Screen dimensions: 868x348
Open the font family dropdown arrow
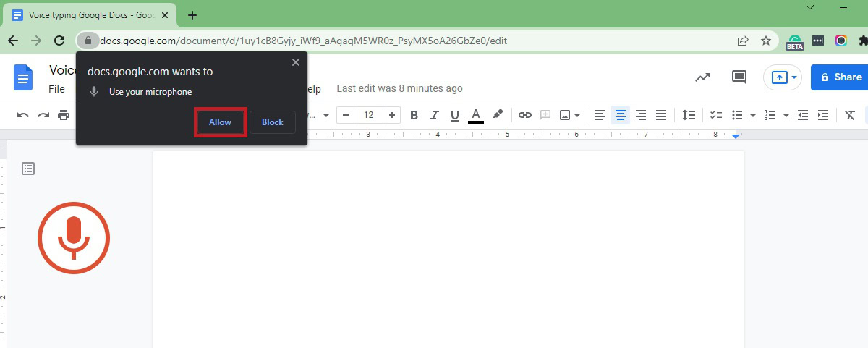click(x=326, y=116)
